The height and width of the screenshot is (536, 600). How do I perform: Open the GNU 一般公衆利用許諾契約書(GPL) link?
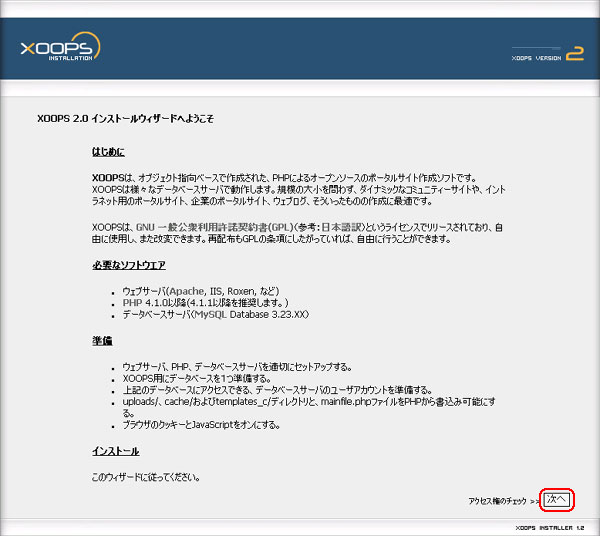pyautogui.click(x=214, y=227)
